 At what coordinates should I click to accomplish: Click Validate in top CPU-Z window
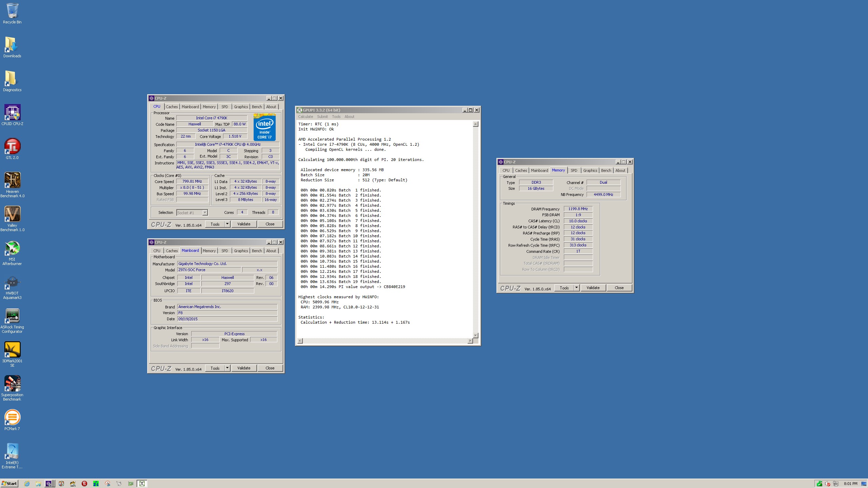click(x=244, y=224)
